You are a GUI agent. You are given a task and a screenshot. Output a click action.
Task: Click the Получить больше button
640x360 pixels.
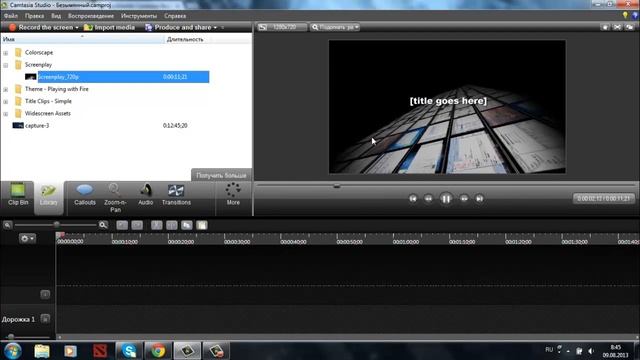point(221,175)
